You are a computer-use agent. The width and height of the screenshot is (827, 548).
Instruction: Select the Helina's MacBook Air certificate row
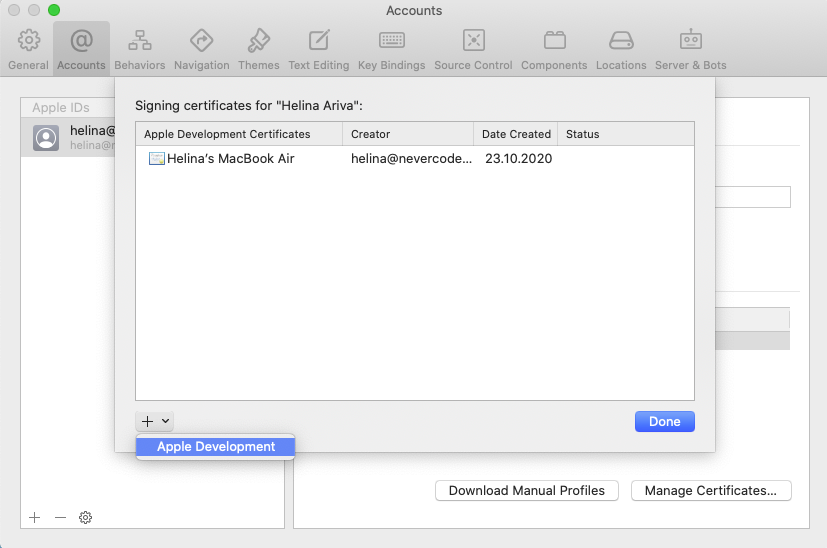click(x=415, y=158)
